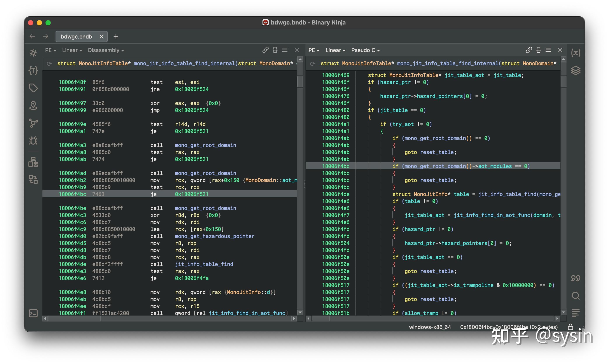Image resolution: width=609 pixels, height=364 pixels.
Task: Open the Types sidebar panel
Action: pos(33,70)
